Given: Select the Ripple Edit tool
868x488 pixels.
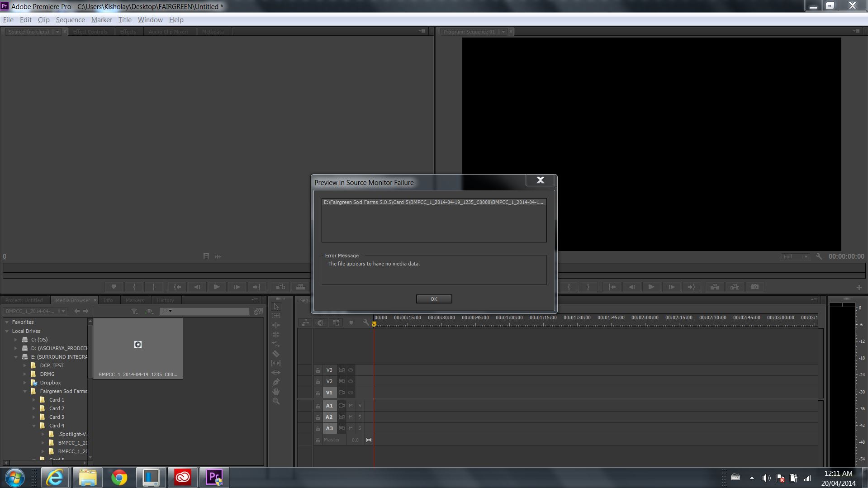Looking at the screenshot, I should coord(276,325).
